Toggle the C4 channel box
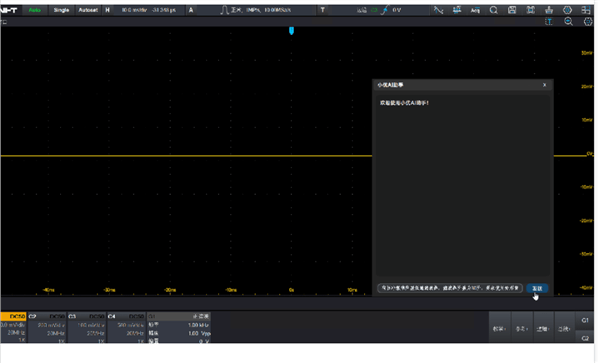 click(x=126, y=327)
